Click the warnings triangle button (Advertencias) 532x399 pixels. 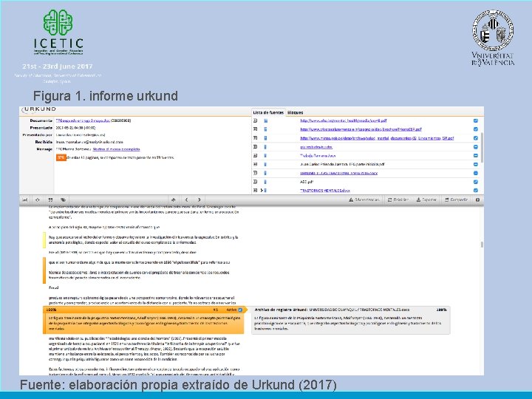tap(364, 199)
